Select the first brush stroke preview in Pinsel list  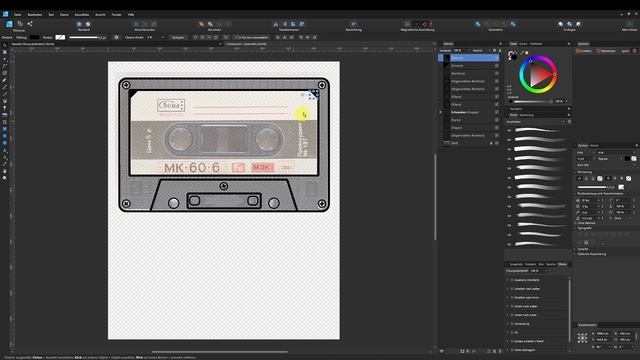point(537,130)
